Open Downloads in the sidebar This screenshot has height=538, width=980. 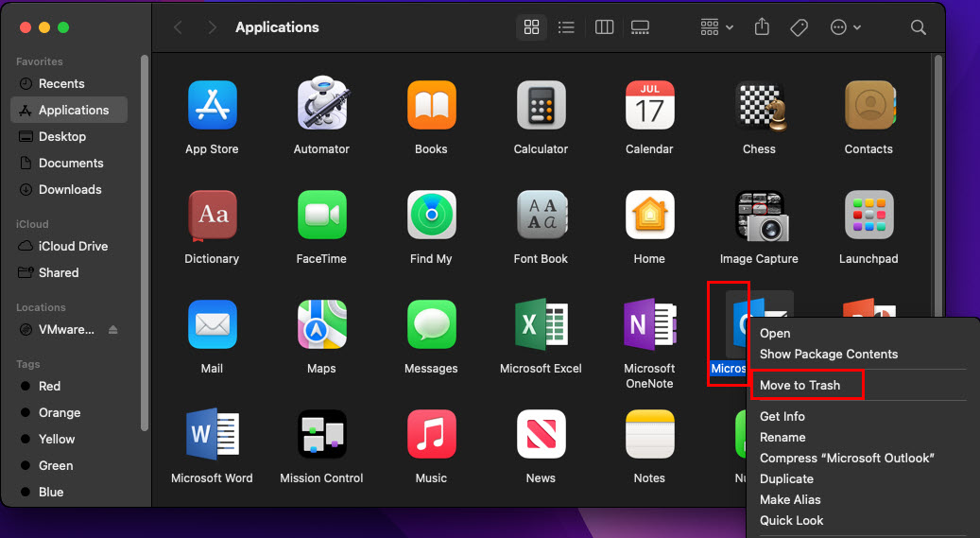pos(69,189)
